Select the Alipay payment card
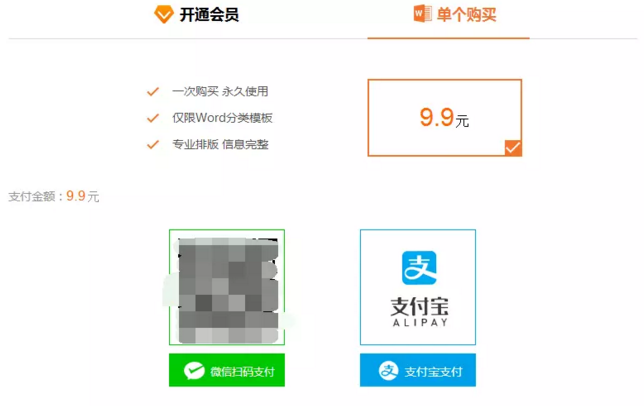This screenshot has height=406, width=644. [x=418, y=287]
